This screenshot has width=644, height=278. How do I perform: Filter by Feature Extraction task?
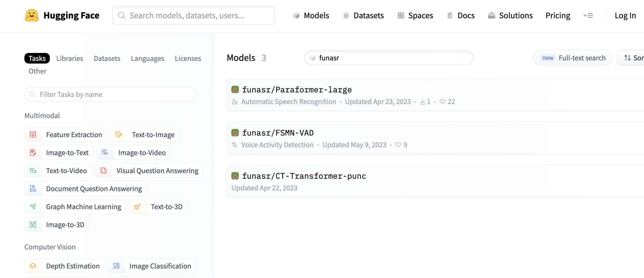coord(66,134)
